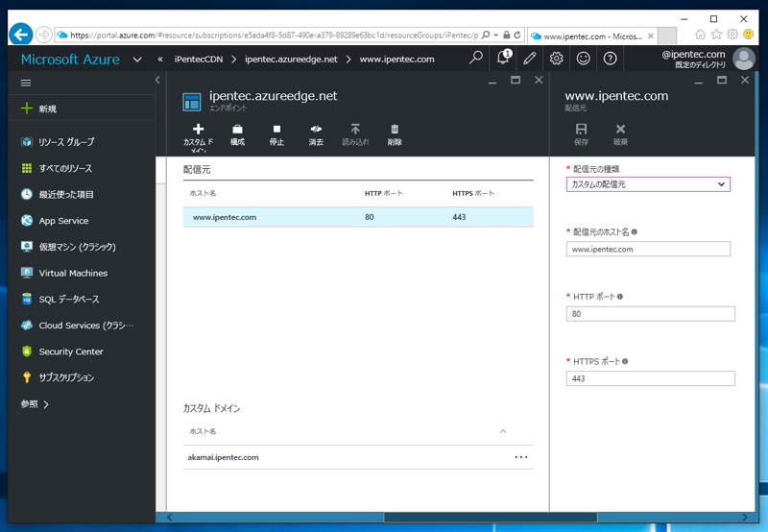
Task: Open the address bar dropdown arrow
Action: pyautogui.click(x=495, y=35)
